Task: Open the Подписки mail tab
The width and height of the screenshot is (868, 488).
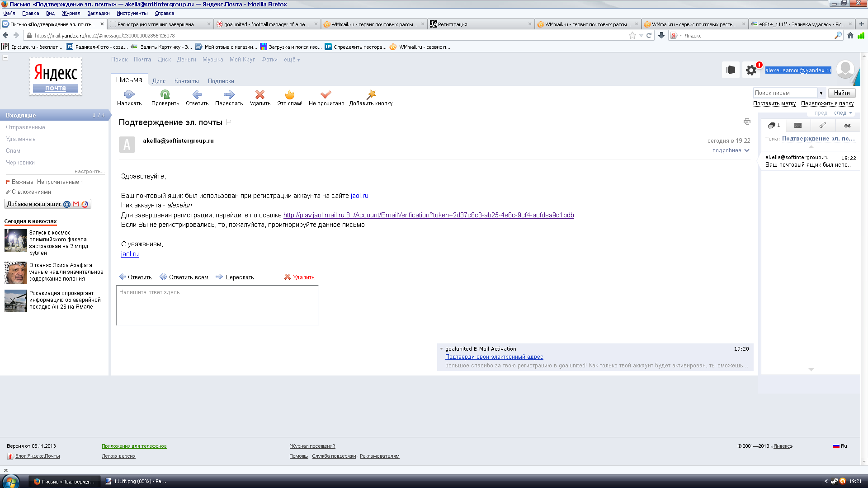Action: point(221,81)
